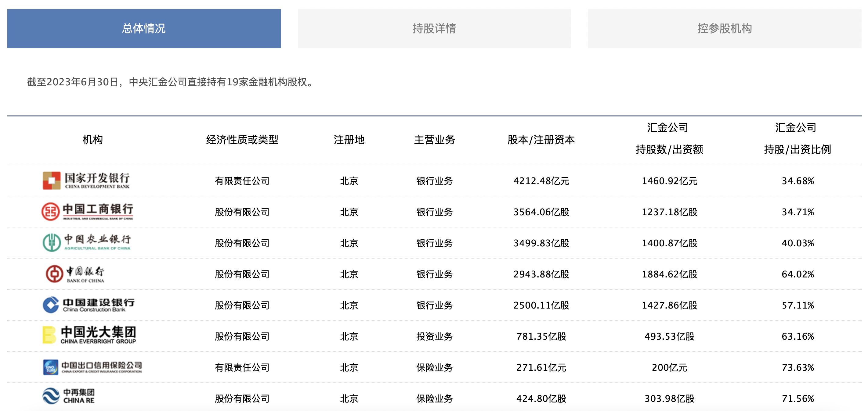The height and width of the screenshot is (411, 868).
Task: Click the China Re logo
Action: pyautogui.click(x=69, y=396)
